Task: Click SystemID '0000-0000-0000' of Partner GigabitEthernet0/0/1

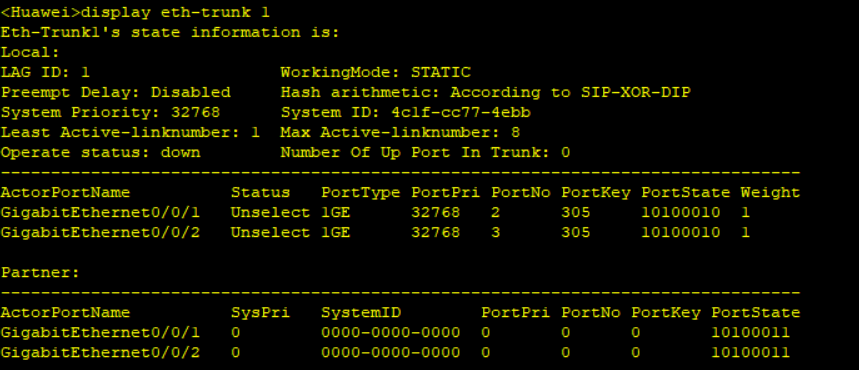Action: coord(391,333)
